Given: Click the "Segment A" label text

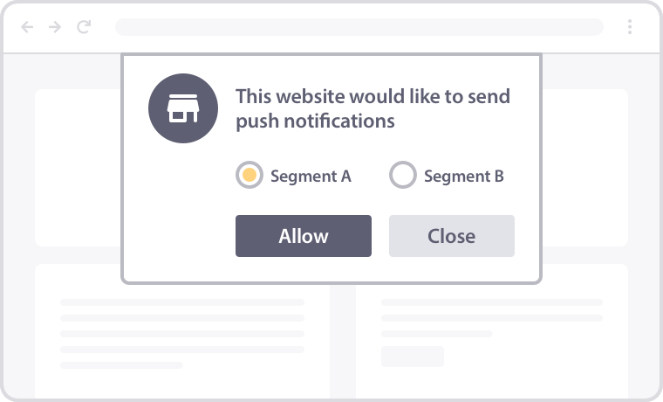Looking at the screenshot, I should 310,177.
